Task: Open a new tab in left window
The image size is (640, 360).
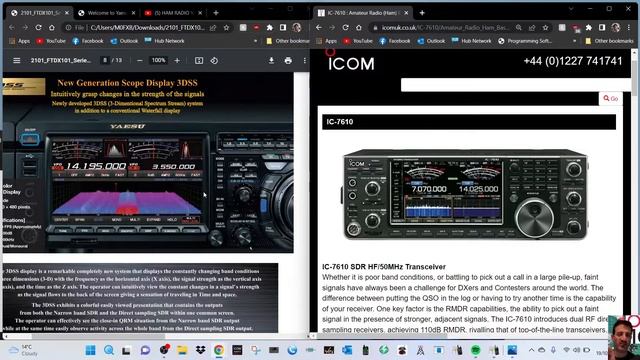Action: pyautogui.click(x=216, y=13)
